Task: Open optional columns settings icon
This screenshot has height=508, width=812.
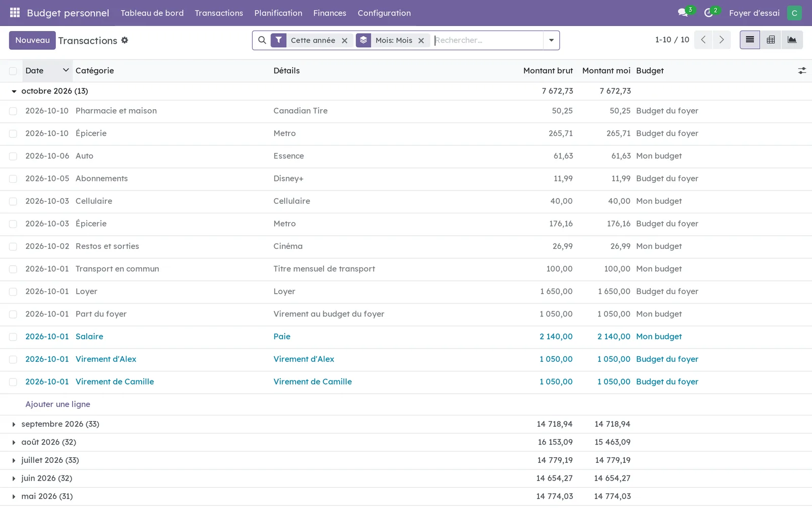Action: 802,71
